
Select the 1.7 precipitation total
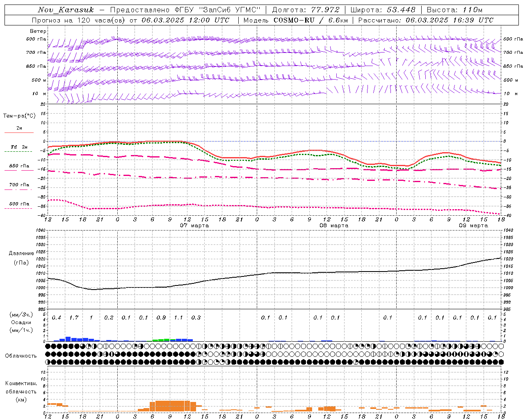(74, 317)
